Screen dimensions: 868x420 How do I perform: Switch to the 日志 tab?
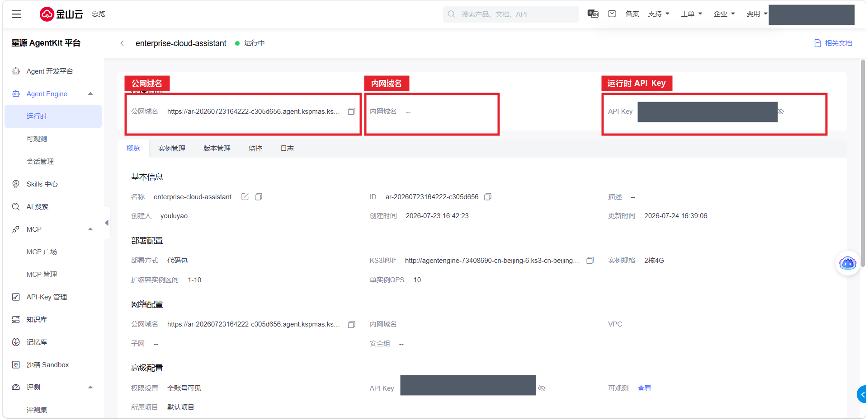[287, 149]
